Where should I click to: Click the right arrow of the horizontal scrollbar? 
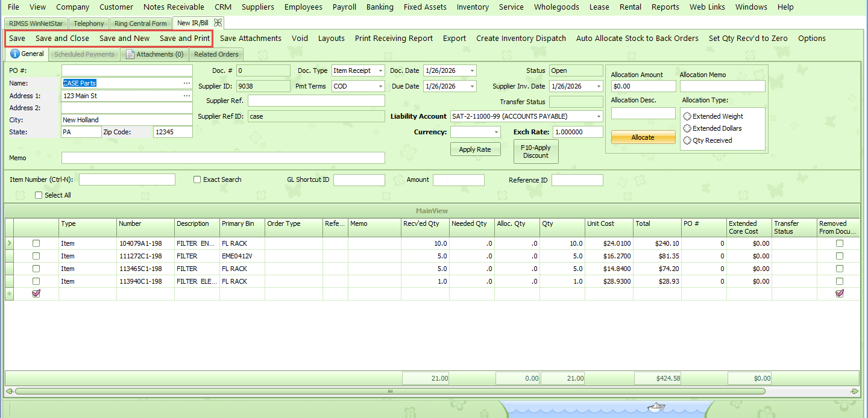pos(854,391)
